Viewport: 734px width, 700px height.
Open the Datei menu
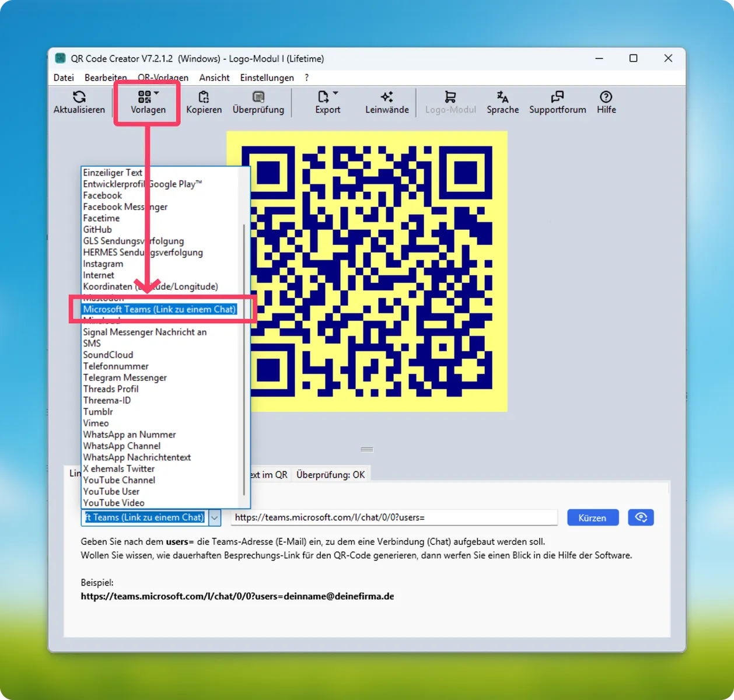[x=64, y=78]
